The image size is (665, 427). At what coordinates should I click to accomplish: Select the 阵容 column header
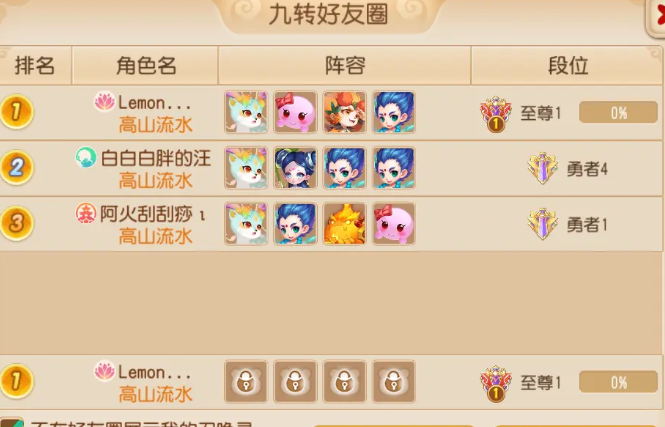[344, 66]
